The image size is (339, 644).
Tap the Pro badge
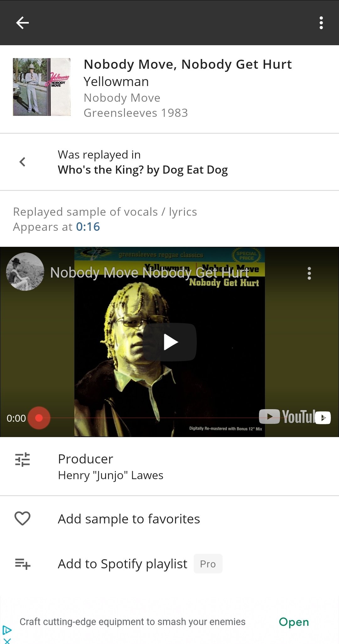[208, 564]
